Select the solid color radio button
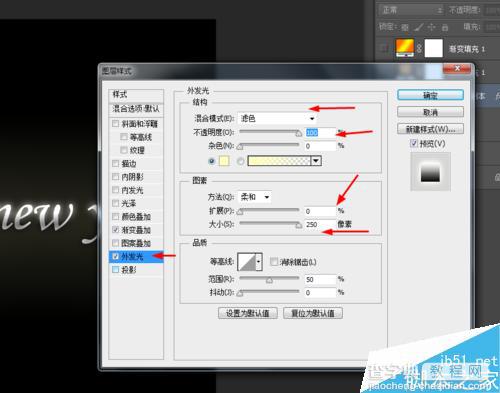 [x=211, y=161]
